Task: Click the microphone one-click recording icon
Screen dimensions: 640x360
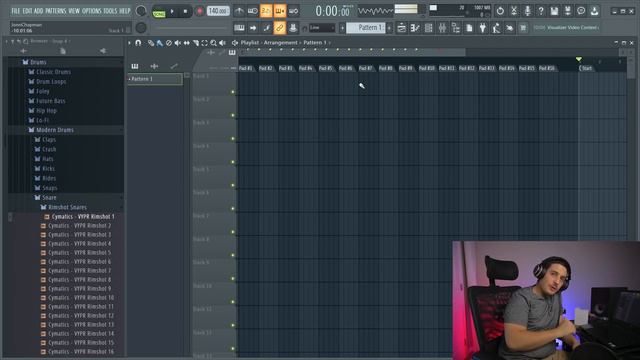Action: pyautogui.click(x=527, y=11)
